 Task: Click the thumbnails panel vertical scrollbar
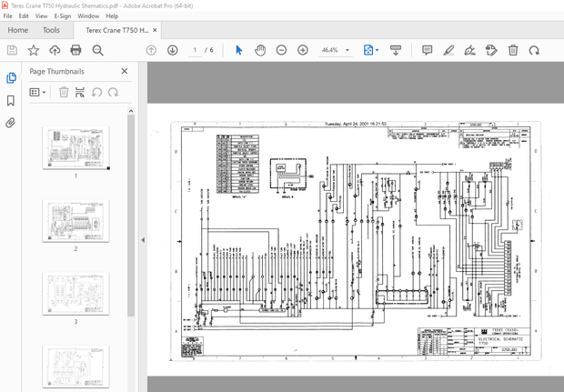(131, 216)
